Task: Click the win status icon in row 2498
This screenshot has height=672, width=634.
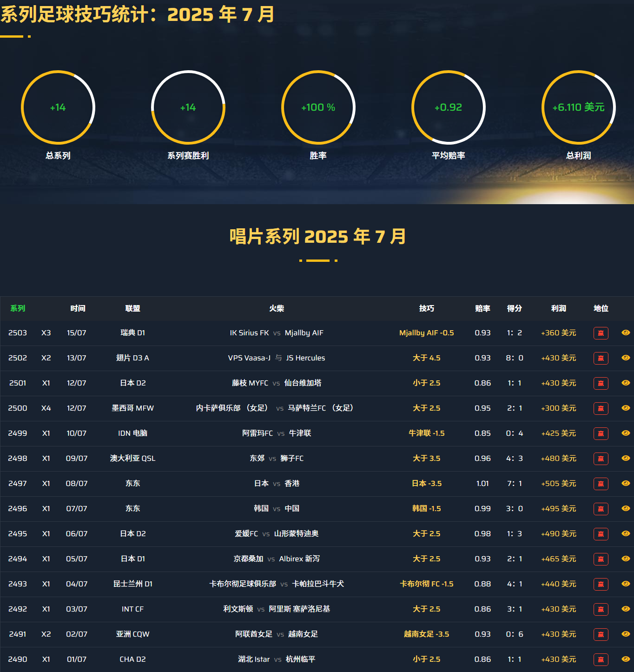Action: 601,459
